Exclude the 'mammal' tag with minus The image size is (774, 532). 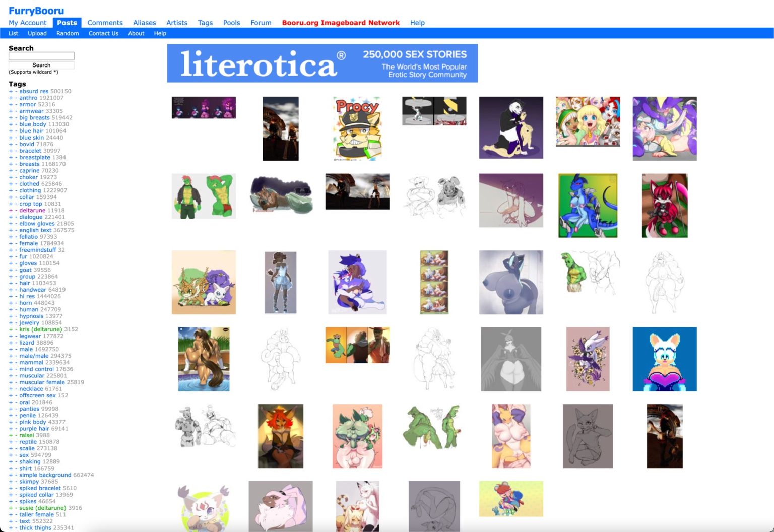(16, 362)
